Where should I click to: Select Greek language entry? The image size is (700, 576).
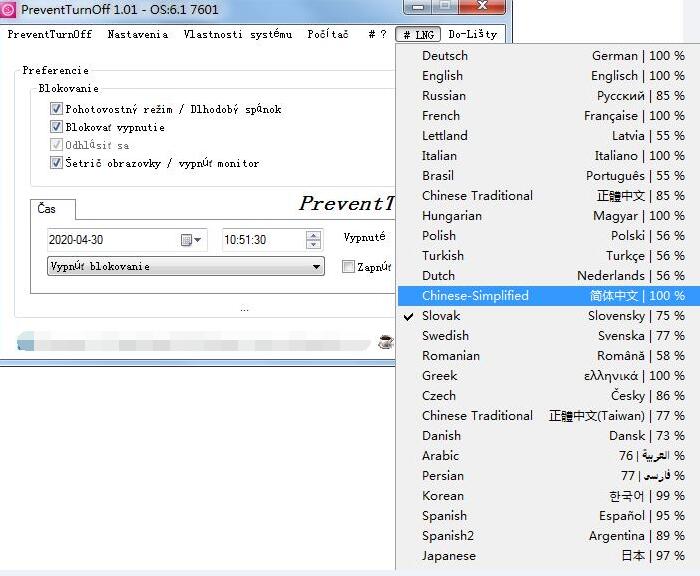[x=549, y=376]
